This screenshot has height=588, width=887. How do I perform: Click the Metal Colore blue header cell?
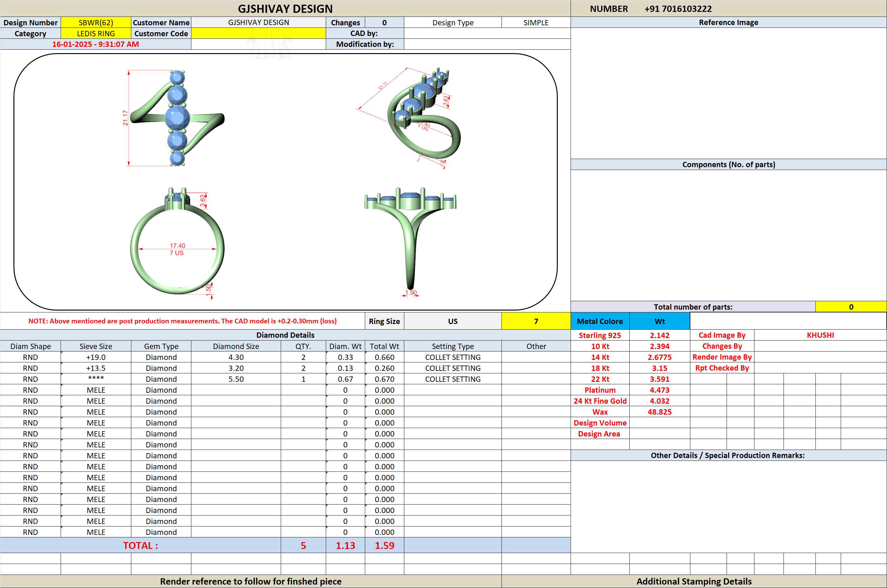coord(600,321)
